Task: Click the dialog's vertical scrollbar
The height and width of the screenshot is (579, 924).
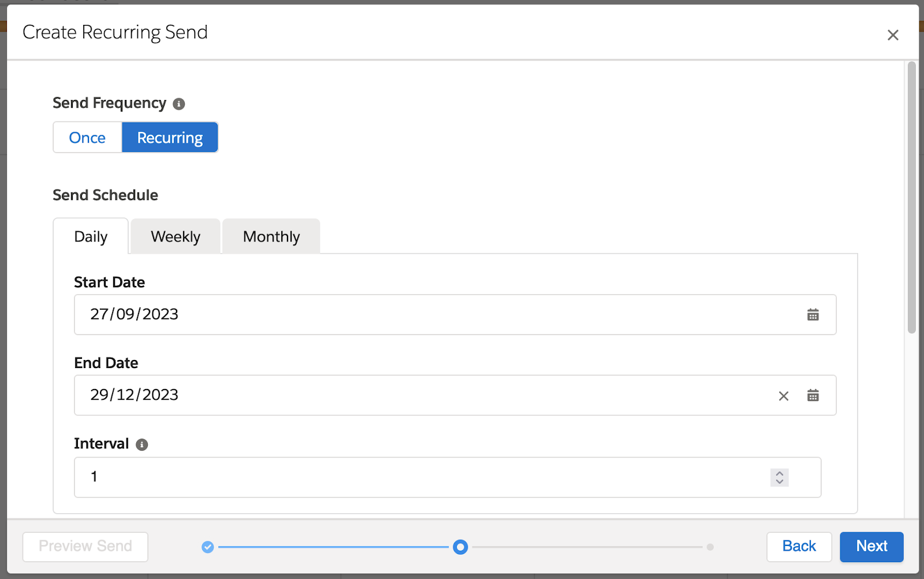Action: 911,198
